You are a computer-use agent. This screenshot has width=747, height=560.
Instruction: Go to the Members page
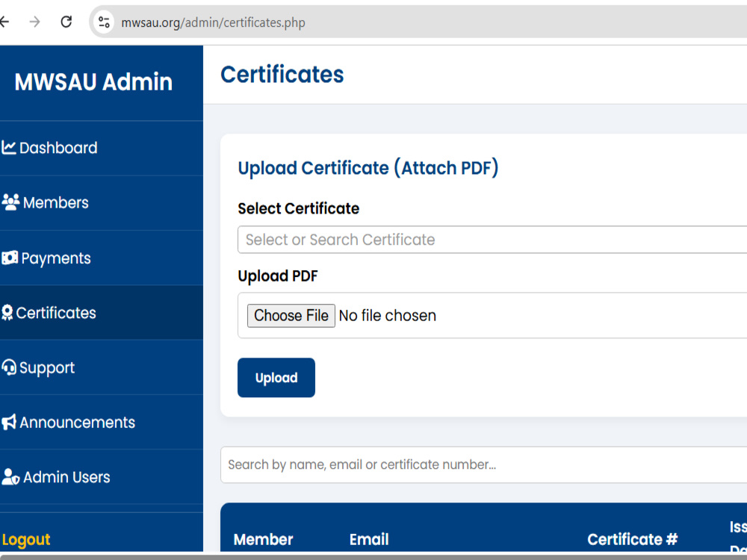pos(102,203)
